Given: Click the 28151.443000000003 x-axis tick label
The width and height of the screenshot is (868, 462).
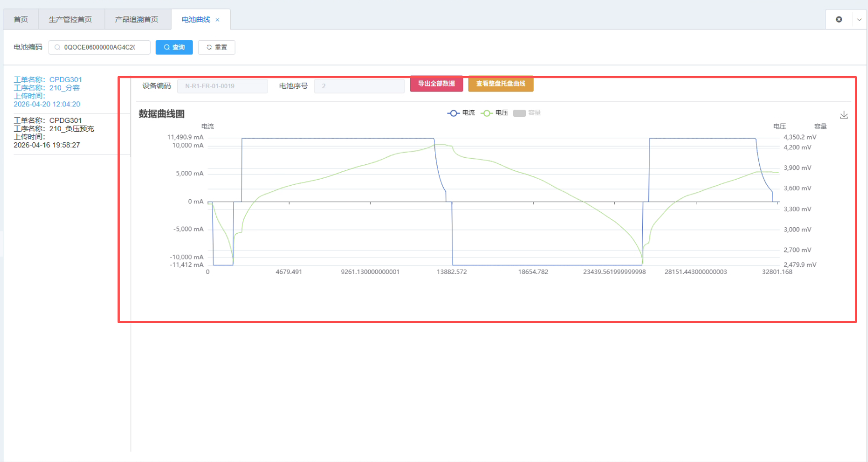Looking at the screenshot, I should click(x=696, y=272).
